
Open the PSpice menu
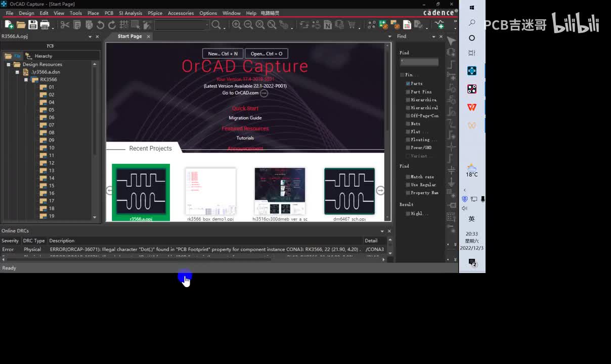coord(155,13)
